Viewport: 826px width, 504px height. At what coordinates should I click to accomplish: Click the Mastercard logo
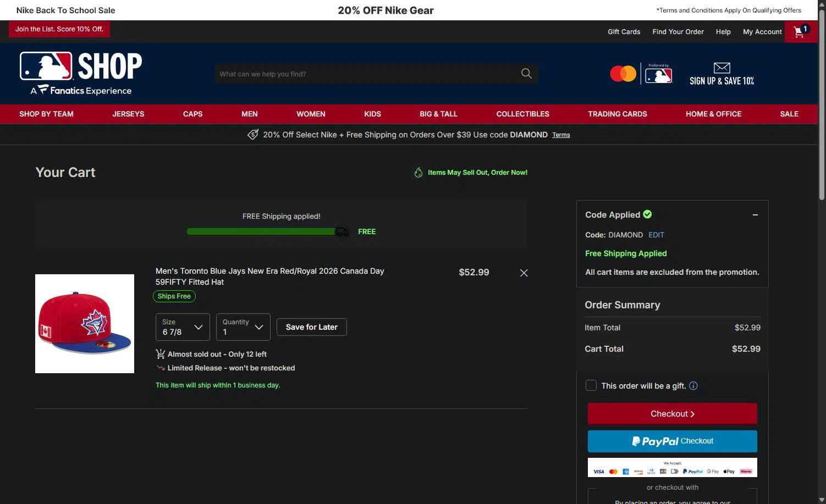(x=623, y=74)
